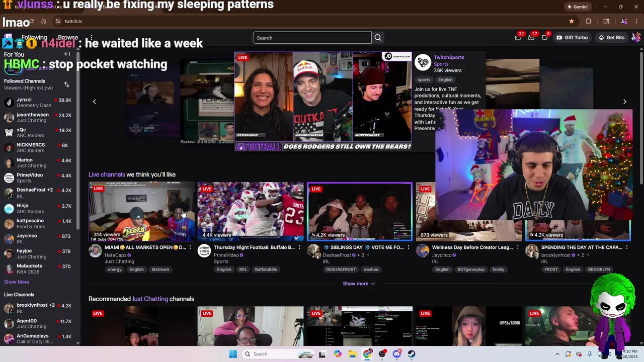The image size is (644, 362).
Task: Open options menu for PrimeVideo card
Action: 299,247
